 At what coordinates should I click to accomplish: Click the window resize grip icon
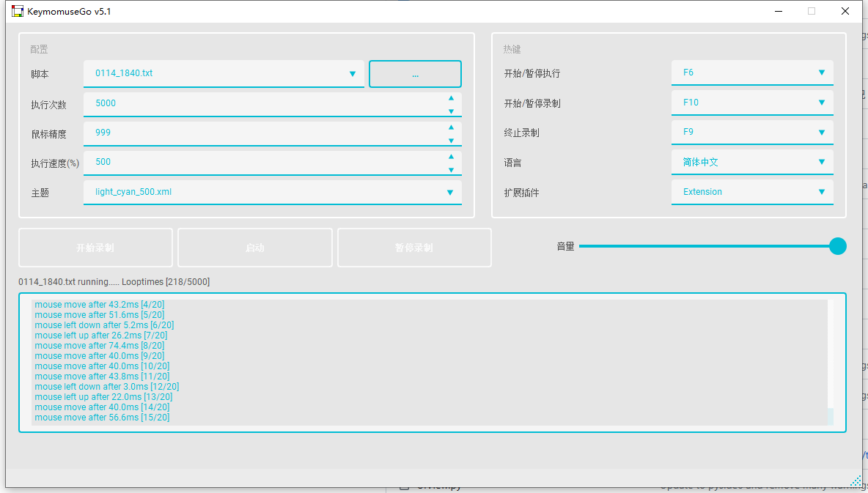[x=856, y=481]
